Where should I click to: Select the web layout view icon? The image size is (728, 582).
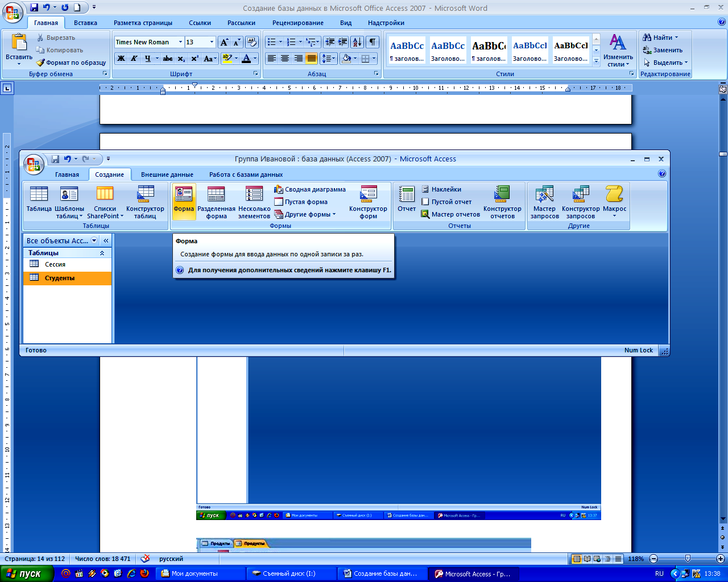(597, 559)
